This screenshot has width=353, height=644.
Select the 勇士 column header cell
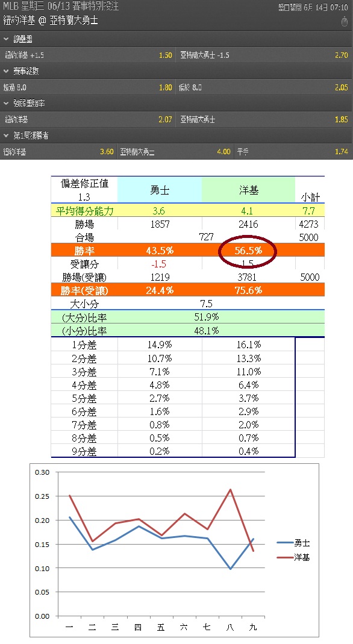click(x=160, y=190)
